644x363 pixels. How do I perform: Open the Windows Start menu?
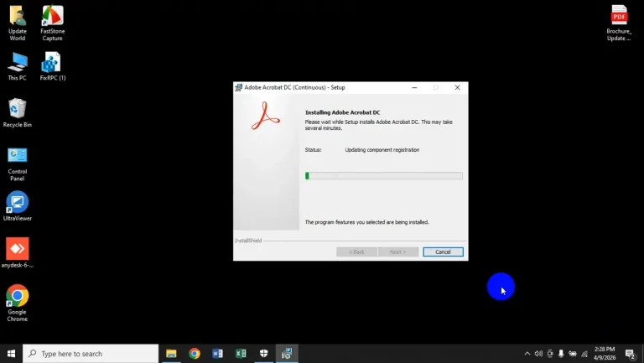(11, 354)
